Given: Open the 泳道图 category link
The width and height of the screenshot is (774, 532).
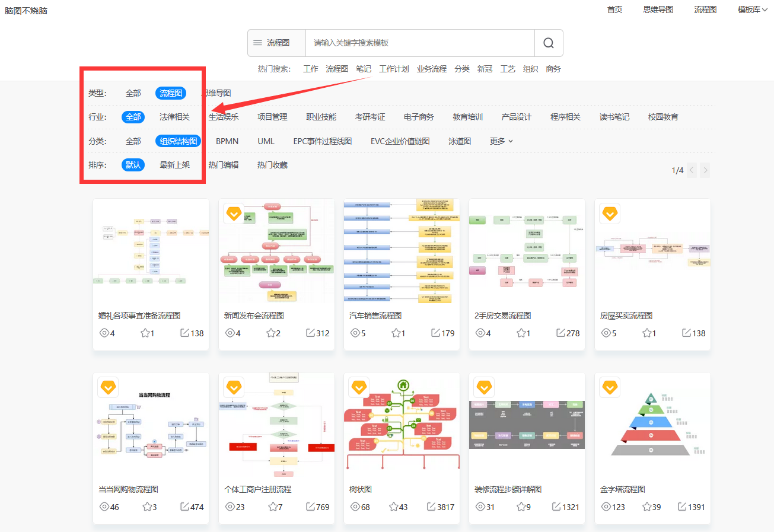Looking at the screenshot, I should coord(459,141).
